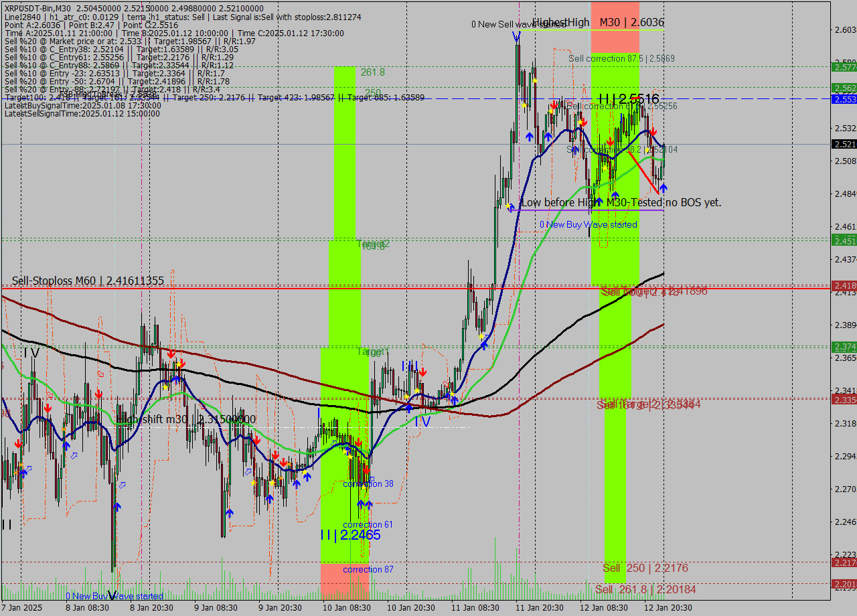Viewport: 857px width, 616px height.
Task: Select the red 2.217 price tag
Action: [844, 562]
